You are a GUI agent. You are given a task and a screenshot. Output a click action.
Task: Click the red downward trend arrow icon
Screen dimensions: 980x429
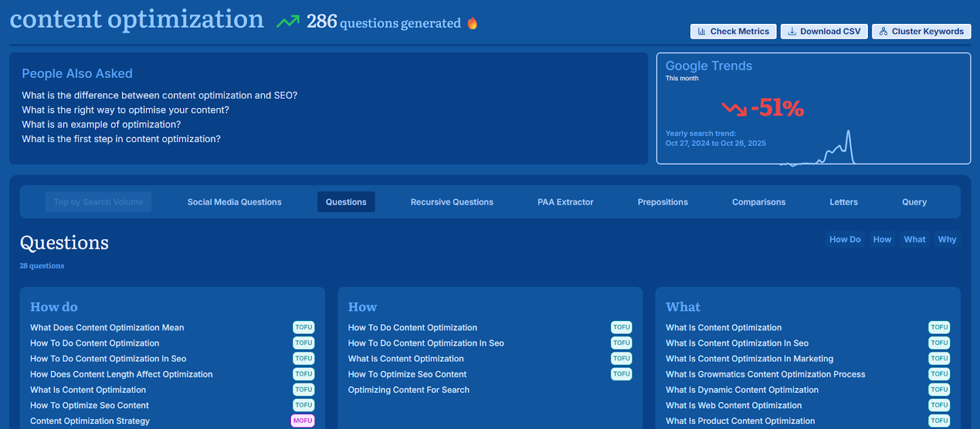pos(734,109)
